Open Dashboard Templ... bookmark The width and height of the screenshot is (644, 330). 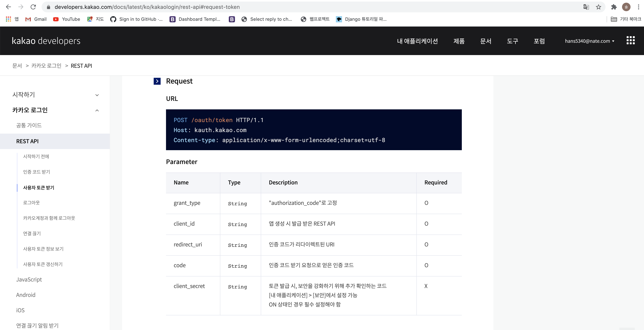[x=195, y=19]
